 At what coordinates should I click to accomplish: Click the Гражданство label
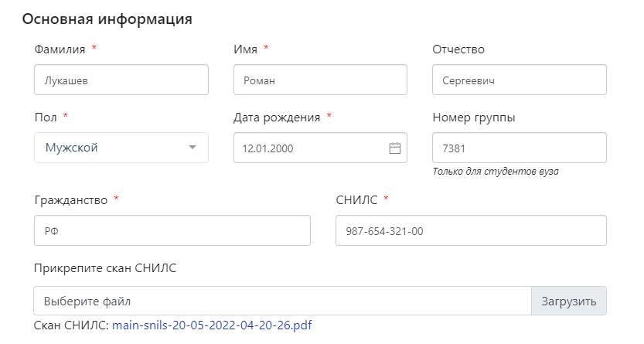point(71,200)
